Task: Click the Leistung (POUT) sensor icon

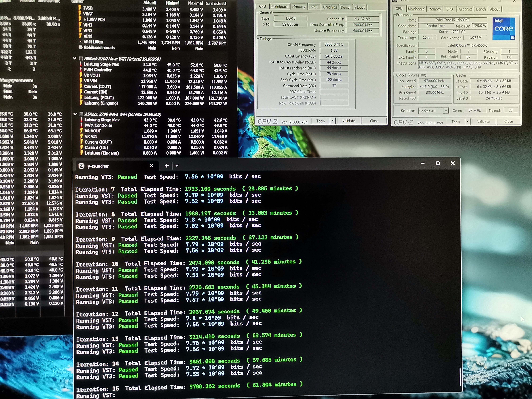Action: click(82, 97)
